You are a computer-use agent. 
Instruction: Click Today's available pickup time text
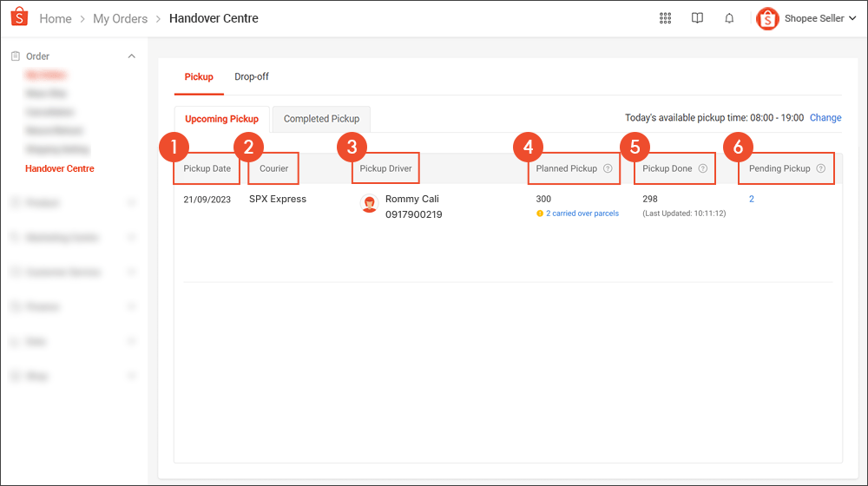pos(714,118)
